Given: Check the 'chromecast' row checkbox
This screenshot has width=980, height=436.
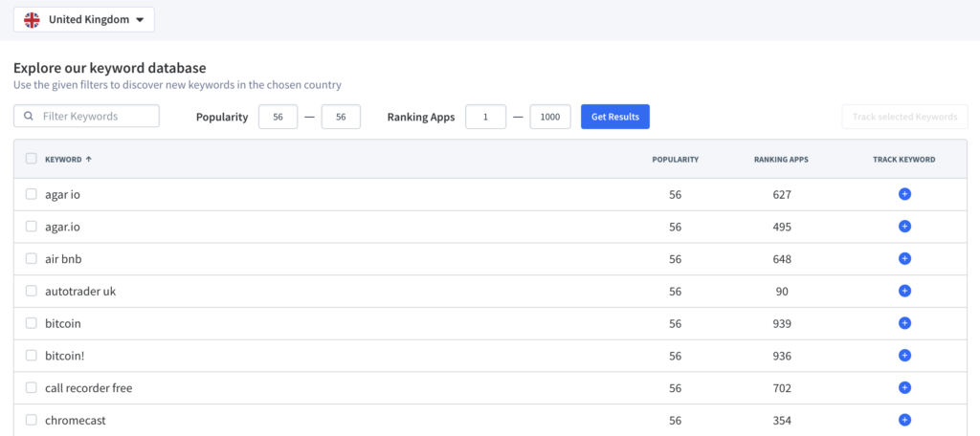Looking at the screenshot, I should coord(32,420).
